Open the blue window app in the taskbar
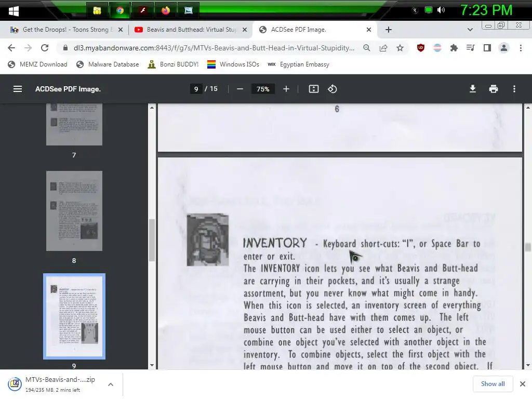This screenshot has width=532, height=399. 188,11
